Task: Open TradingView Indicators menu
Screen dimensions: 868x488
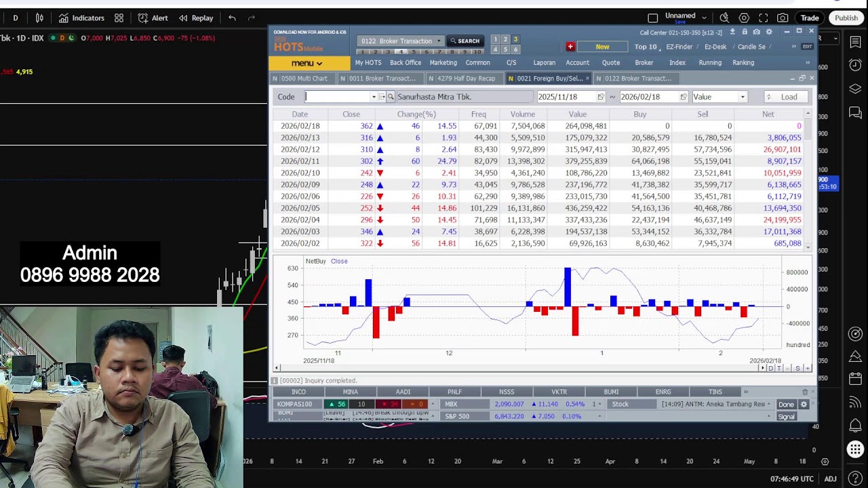Action: 81,18
